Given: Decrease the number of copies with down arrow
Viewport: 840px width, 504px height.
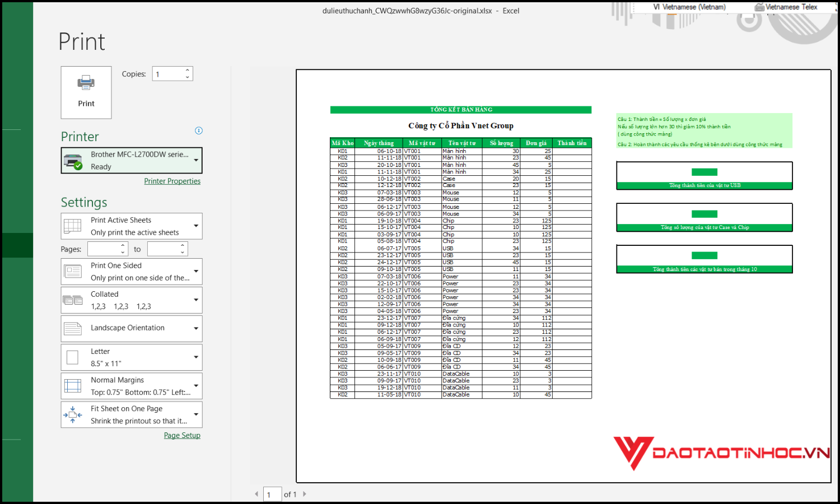Looking at the screenshot, I should coord(188,77).
